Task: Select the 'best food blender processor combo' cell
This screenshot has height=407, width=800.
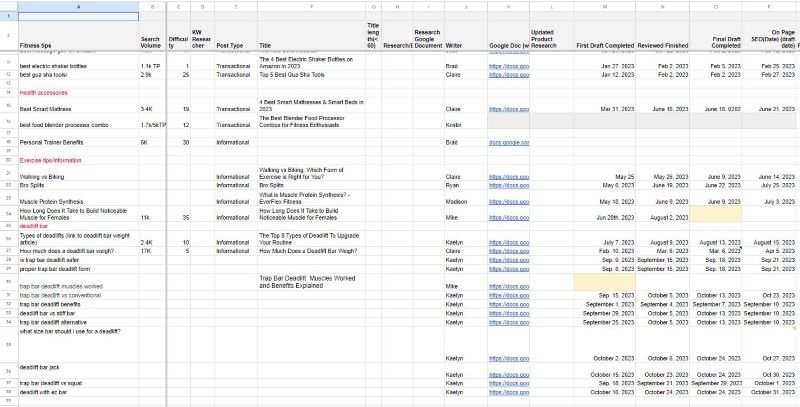Action: click(x=79, y=121)
